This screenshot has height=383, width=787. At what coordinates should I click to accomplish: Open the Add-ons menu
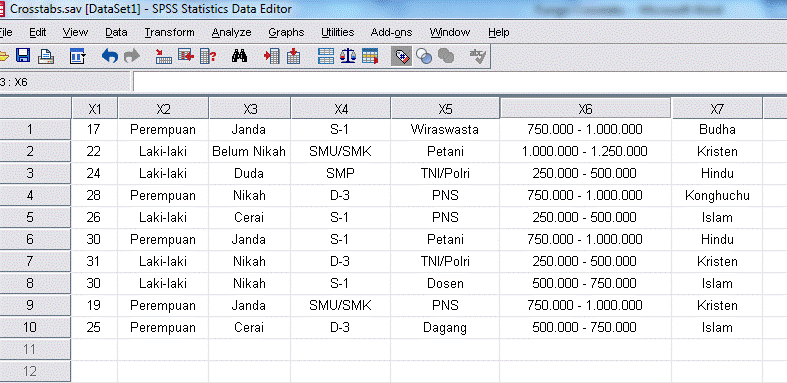click(391, 33)
